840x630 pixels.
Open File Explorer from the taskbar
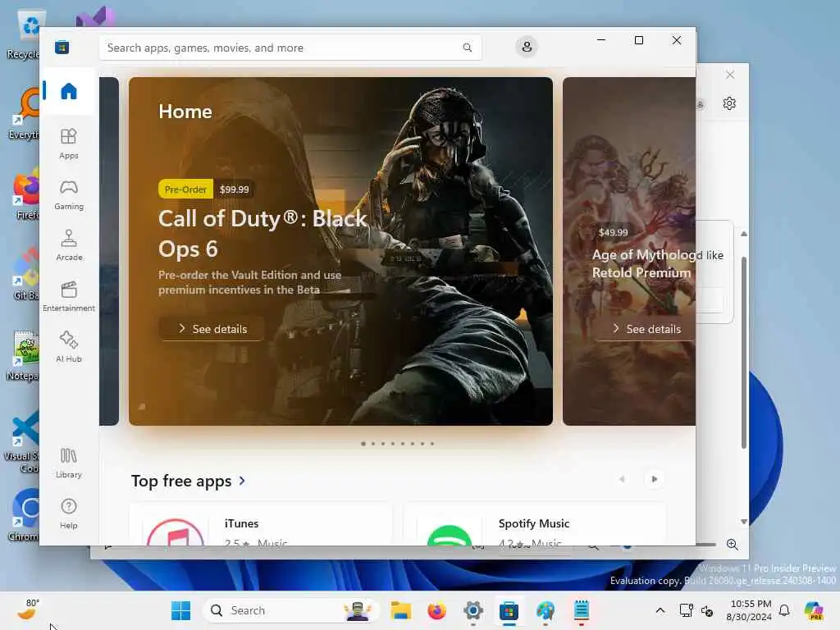tap(400, 610)
